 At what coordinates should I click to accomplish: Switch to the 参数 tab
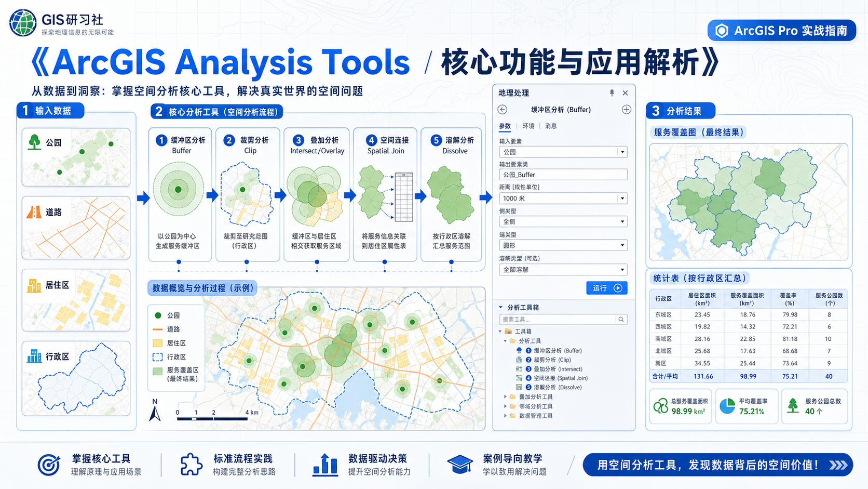(x=505, y=126)
